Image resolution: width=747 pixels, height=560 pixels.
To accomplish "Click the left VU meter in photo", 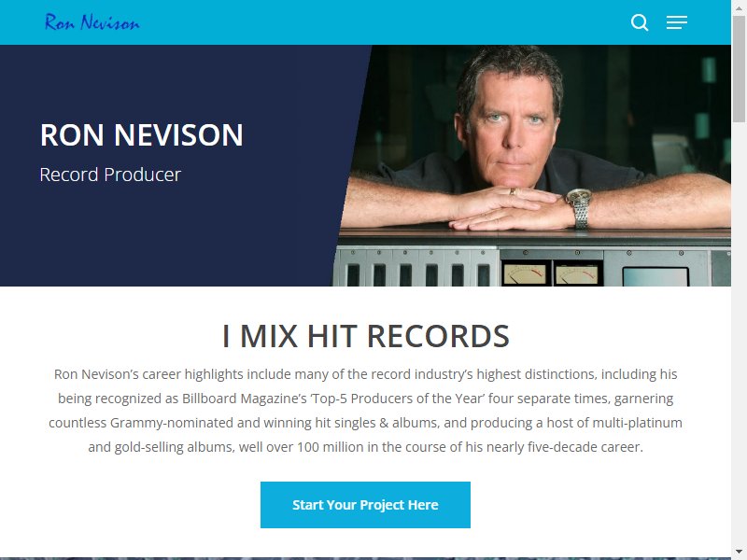I will tap(525, 273).
